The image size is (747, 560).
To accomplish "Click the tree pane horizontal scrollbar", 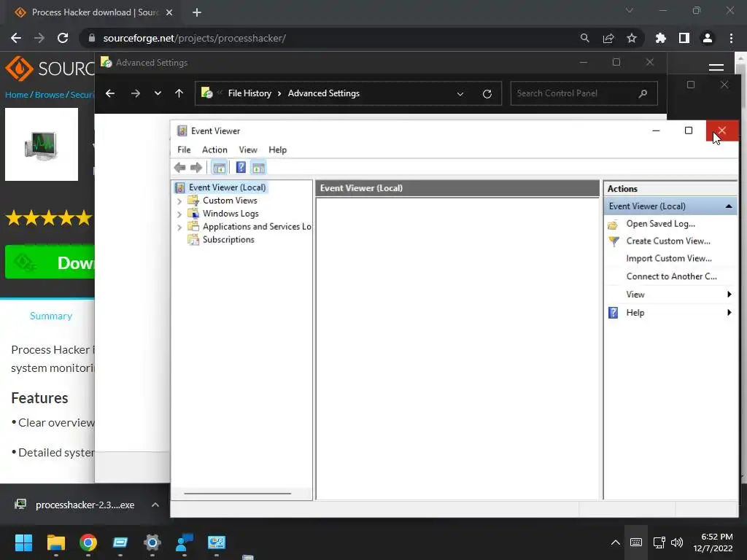I will (x=237, y=494).
